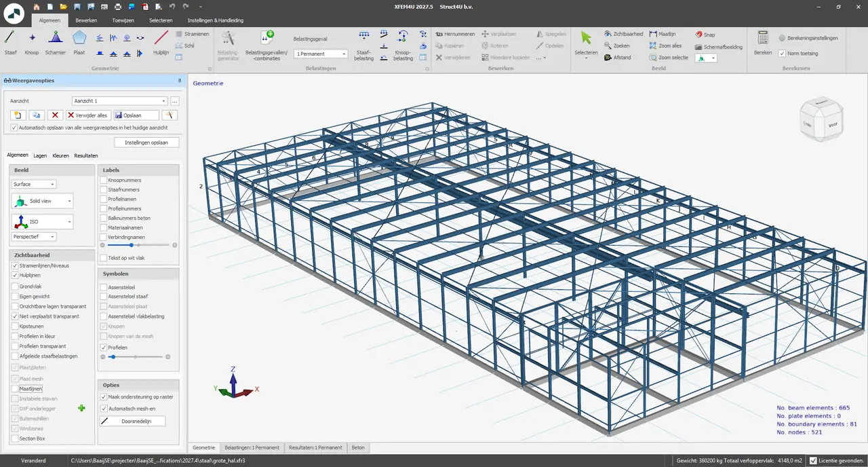Select the Plaat plate tool

[x=79, y=41]
